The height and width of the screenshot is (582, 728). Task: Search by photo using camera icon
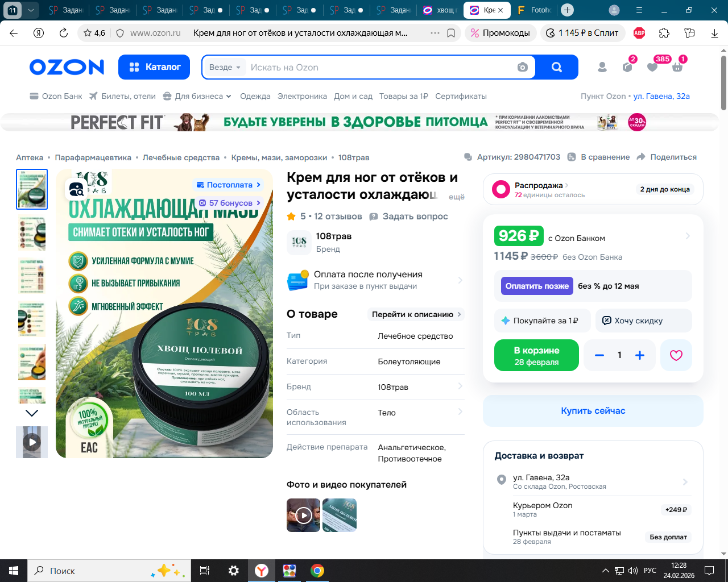point(523,67)
